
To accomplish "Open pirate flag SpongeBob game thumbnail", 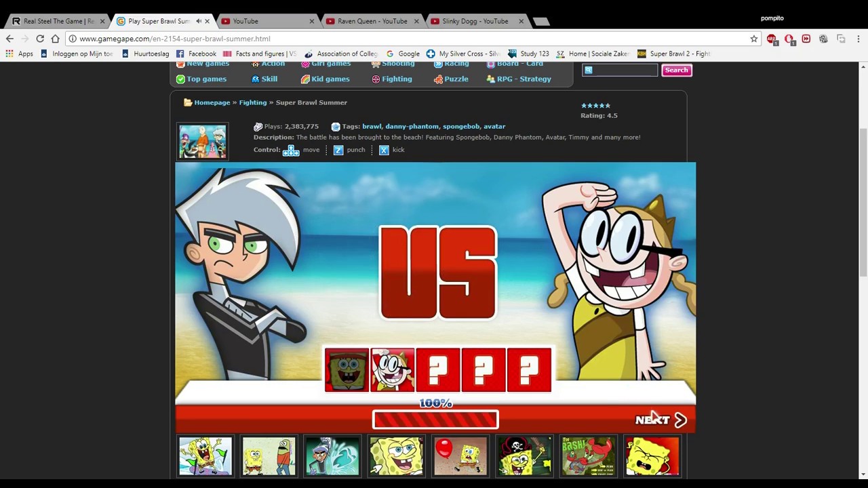I will 524,456.
